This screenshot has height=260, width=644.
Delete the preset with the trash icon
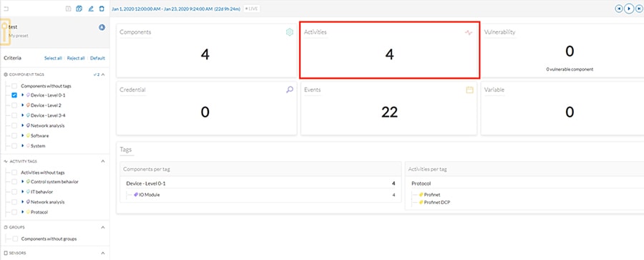pyautogui.click(x=102, y=8)
